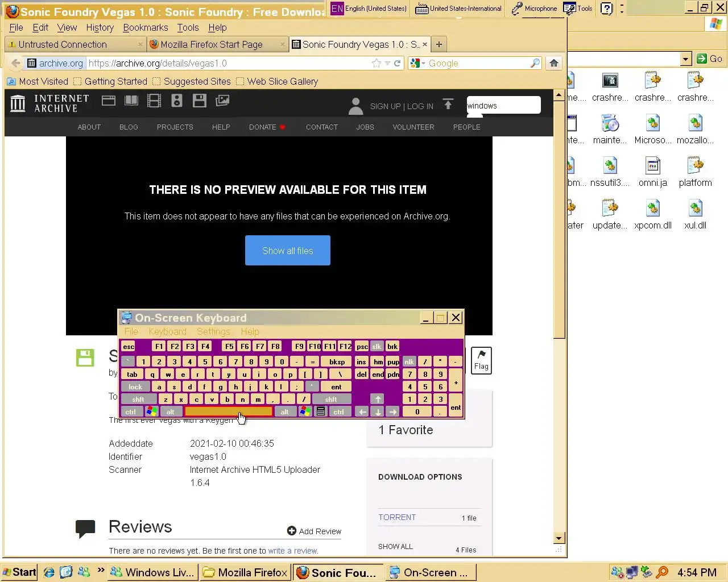Toggle slk key on On-Screen Keyboard
Viewport: 728px width, 582px height.
(377, 346)
